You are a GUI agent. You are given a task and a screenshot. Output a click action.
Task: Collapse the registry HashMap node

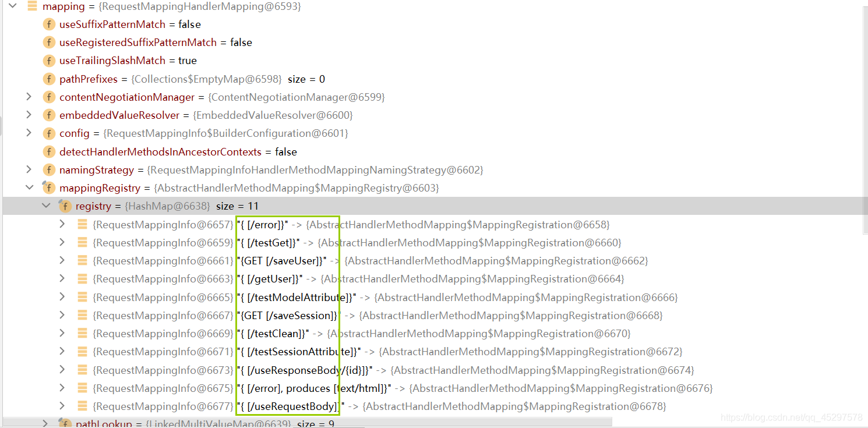point(45,206)
